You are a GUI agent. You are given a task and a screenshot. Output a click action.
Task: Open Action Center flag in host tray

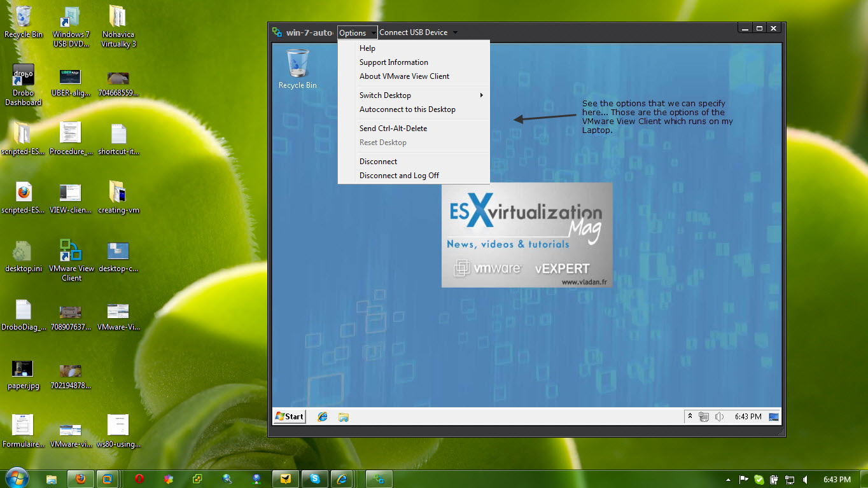coord(743,480)
